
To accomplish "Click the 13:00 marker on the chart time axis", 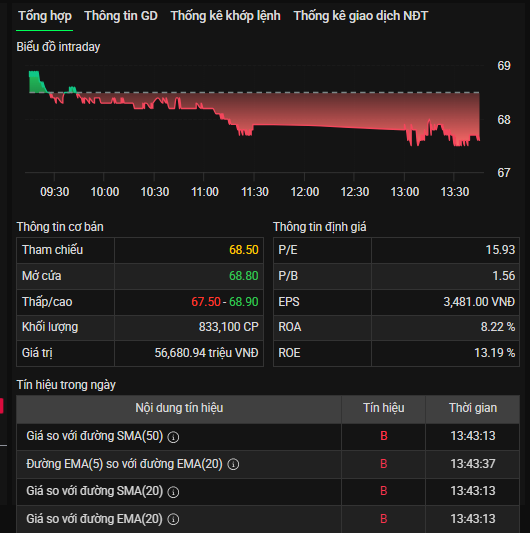I will tap(405, 192).
